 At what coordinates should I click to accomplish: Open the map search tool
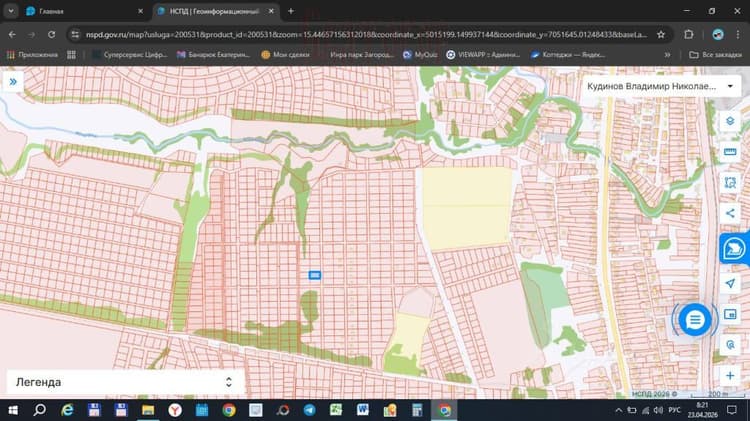pos(730,344)
